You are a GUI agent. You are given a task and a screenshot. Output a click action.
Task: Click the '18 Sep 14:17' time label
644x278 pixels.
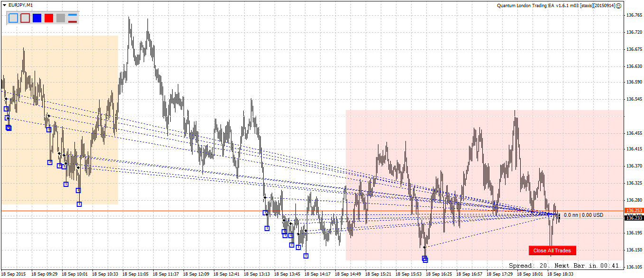click(318, 274)
